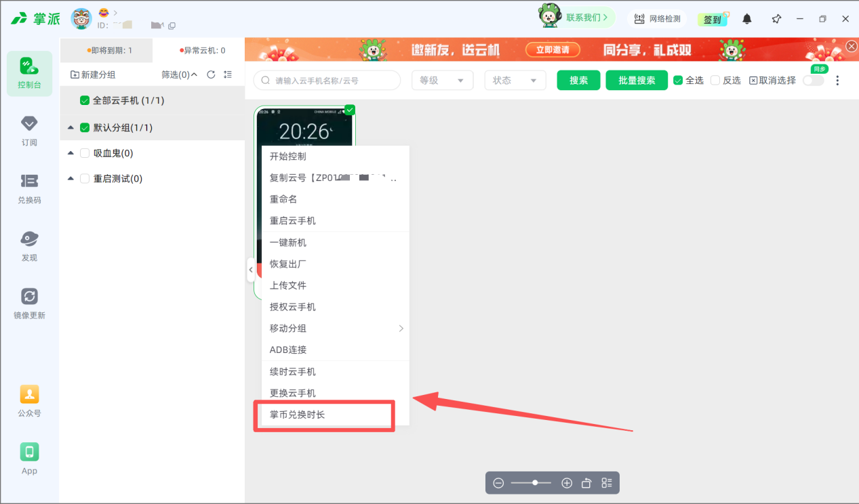Image resolution: width=859 pixels, height=504 pixels.
Task: Open the 移动分组 submenu
Action: click(x=336, y=329)
